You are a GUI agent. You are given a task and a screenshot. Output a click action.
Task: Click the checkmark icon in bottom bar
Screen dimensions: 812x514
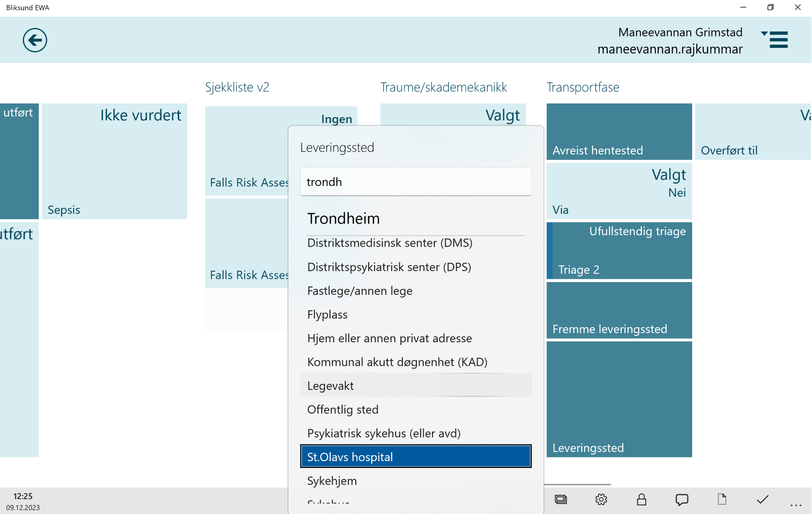[762, 499]
